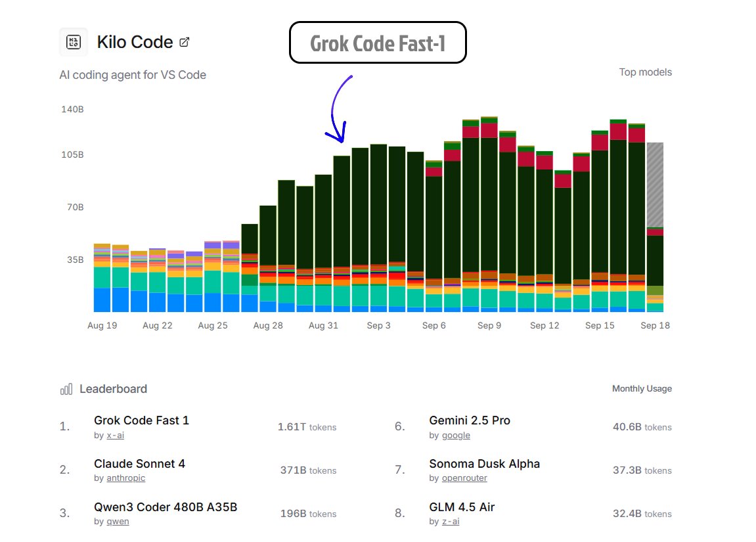Click the '40.6B tokens' value
The width and height of the screenshot is (756, 542).
(642, 427)
